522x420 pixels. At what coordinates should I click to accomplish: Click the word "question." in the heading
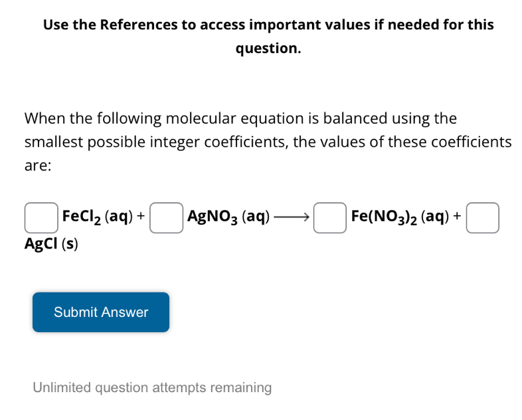[268, 49]
